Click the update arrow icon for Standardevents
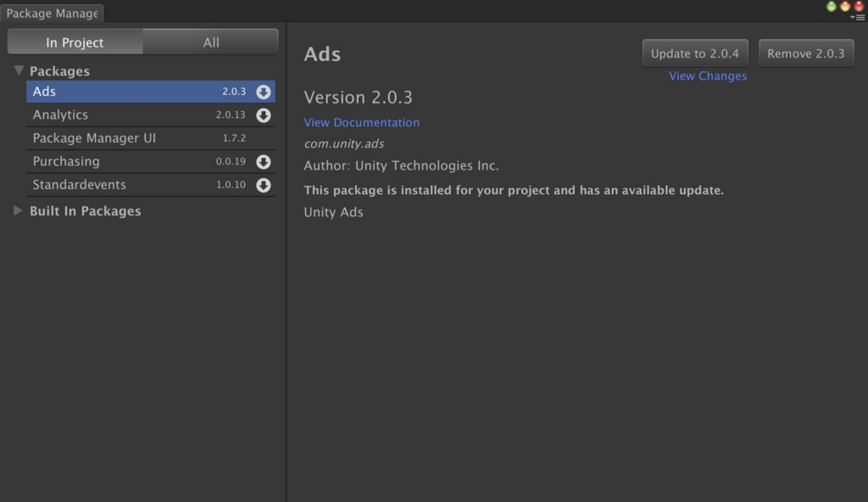Viewport: 868px width, 502px height. point(264,185)
